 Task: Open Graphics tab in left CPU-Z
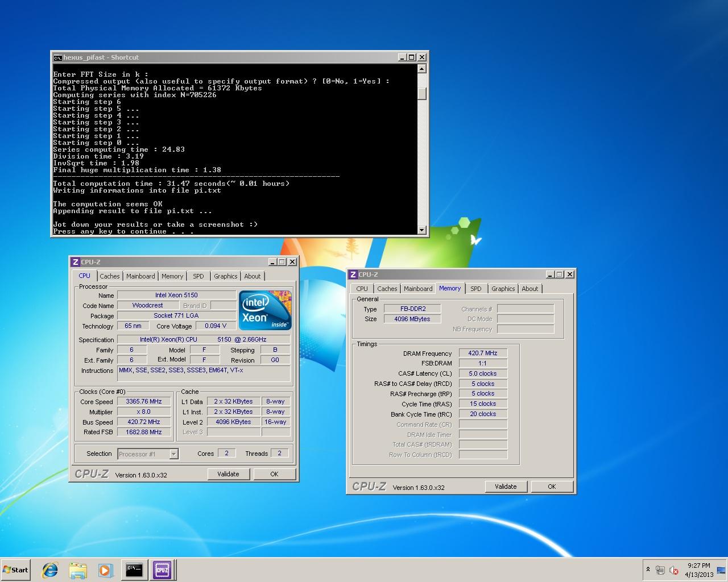point(226,276)
